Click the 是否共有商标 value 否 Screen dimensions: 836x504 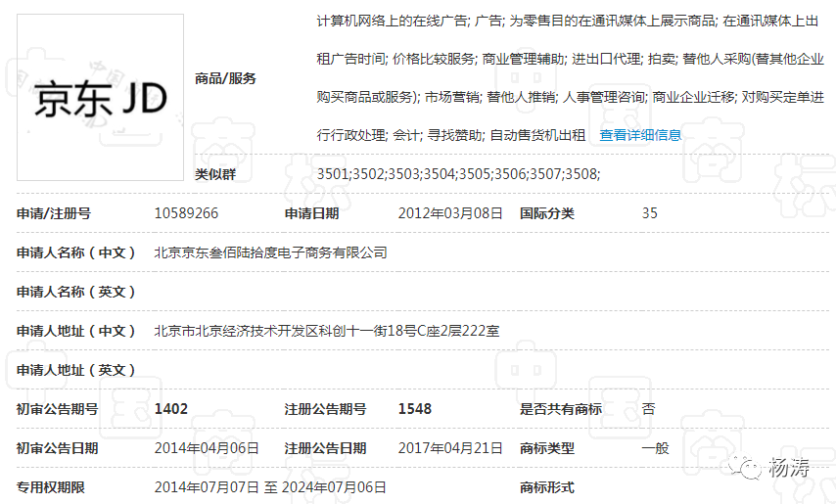[648, 409]
